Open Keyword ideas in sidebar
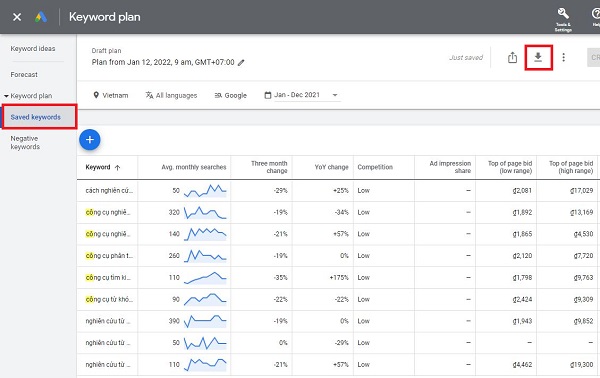The image size is (600, 378). click(33, 49)
